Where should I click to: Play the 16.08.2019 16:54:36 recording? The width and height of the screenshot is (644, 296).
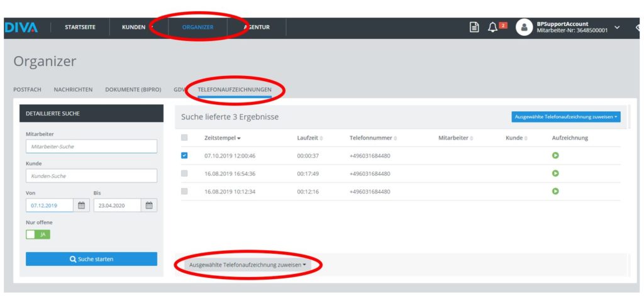[555, 173]
